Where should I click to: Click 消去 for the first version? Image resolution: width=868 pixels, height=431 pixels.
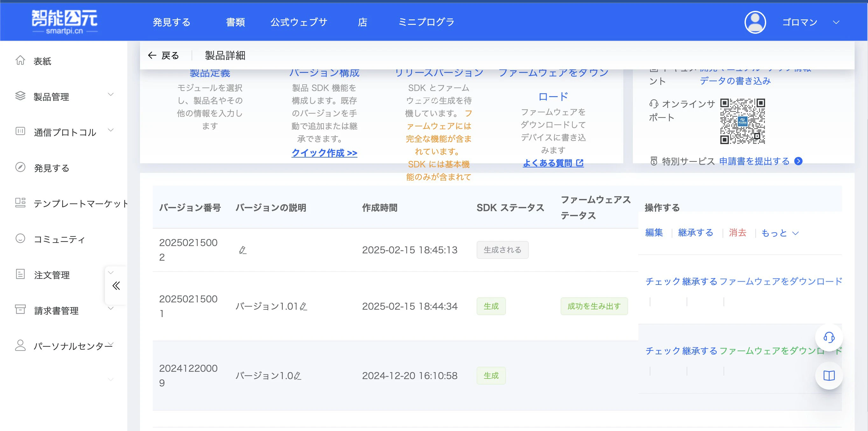pos(737,232)
